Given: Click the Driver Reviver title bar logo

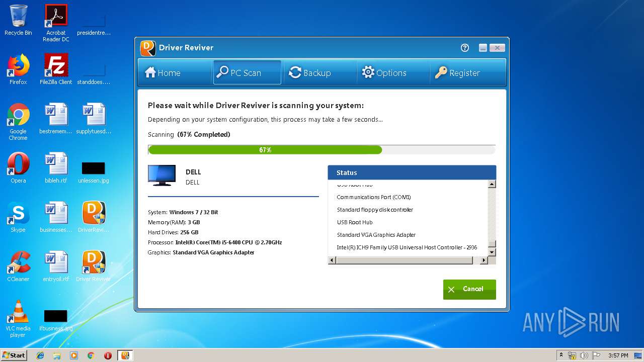Looking at the screenshot, I should click(147, 48).
